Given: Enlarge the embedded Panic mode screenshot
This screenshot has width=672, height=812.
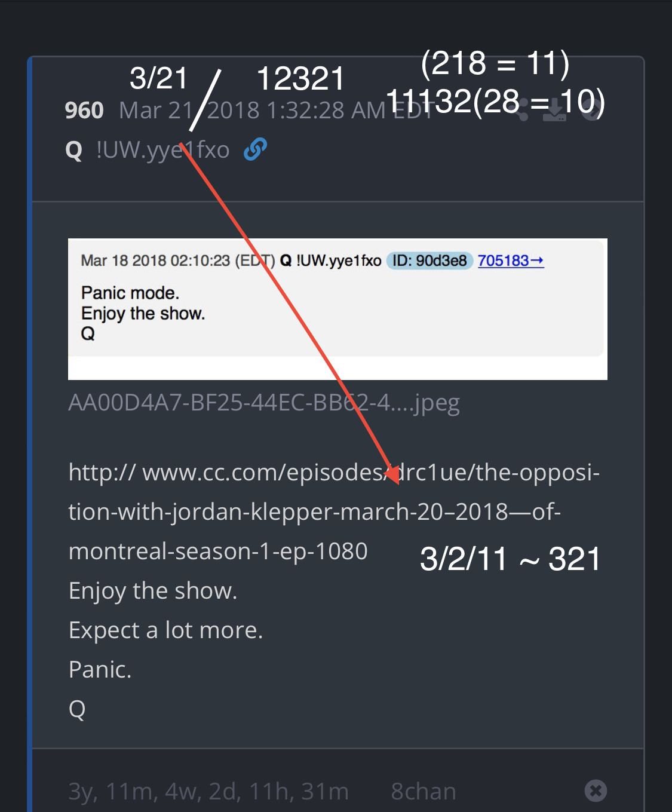Looking at the screenshot, I should tap(337, 309).
